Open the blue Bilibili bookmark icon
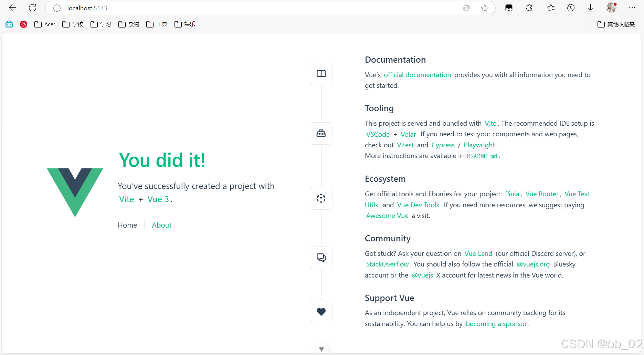Image resolution: width=644 pixels, height=355 pixels. click(x=9, y=24)
